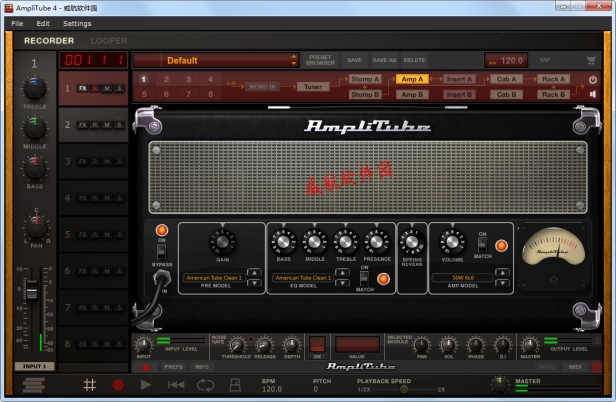The height and width of the screenshot is (402, 616).
Task: Click the noise gate THRESHOLD knob
Action: pos(237,345)
